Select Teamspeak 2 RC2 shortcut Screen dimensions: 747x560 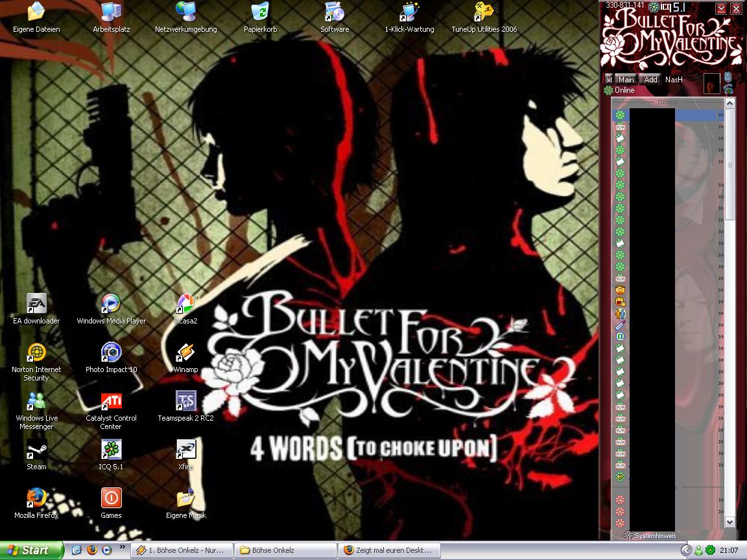pyautogui.click(x=185, y=406)
